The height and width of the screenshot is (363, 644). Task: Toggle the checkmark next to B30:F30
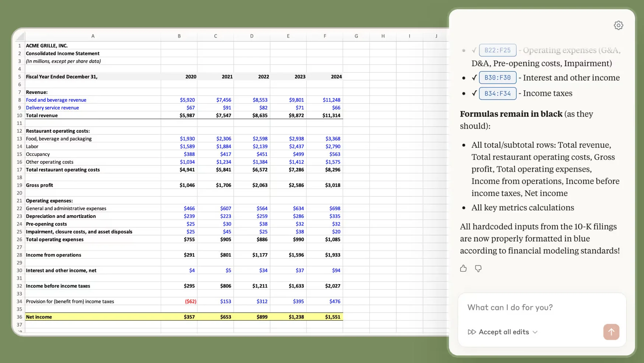pos(474,78)
